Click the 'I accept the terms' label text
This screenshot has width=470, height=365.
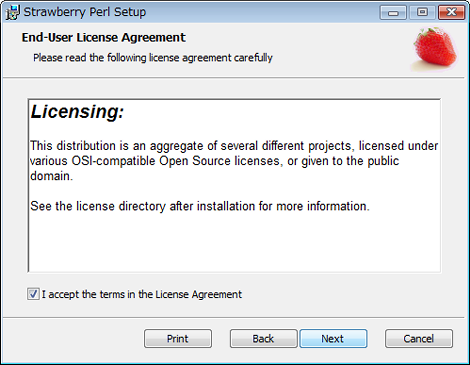click(142, 294)
